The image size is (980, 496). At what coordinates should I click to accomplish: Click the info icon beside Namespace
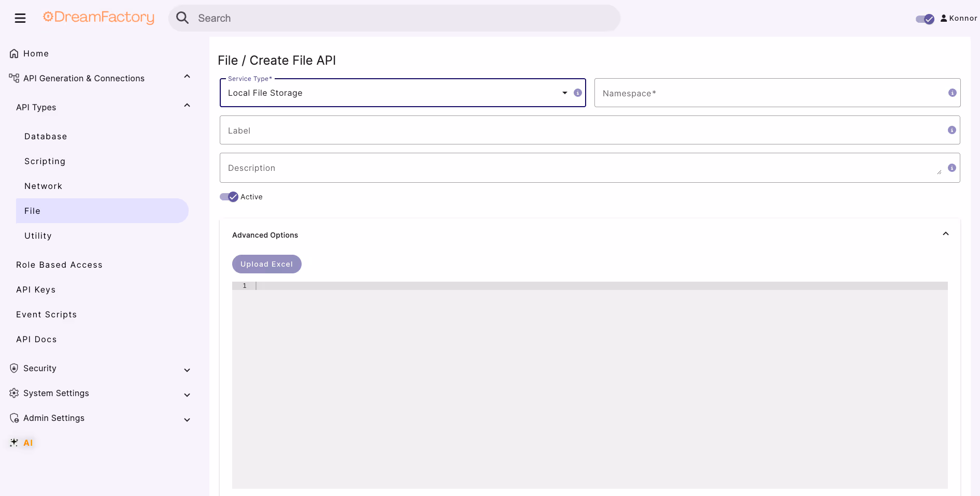(952, 93)
